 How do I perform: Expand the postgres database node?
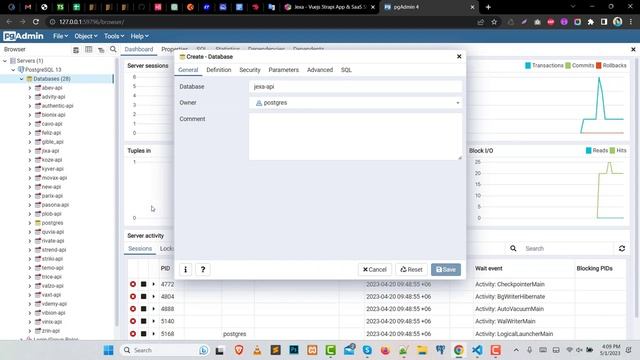30,223
